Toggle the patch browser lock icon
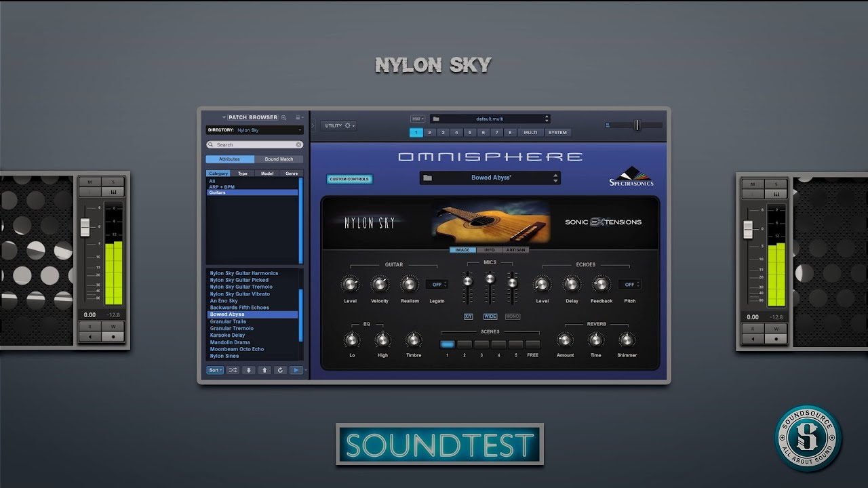Viewport: 868px width, 488px height. coord(298,117)
